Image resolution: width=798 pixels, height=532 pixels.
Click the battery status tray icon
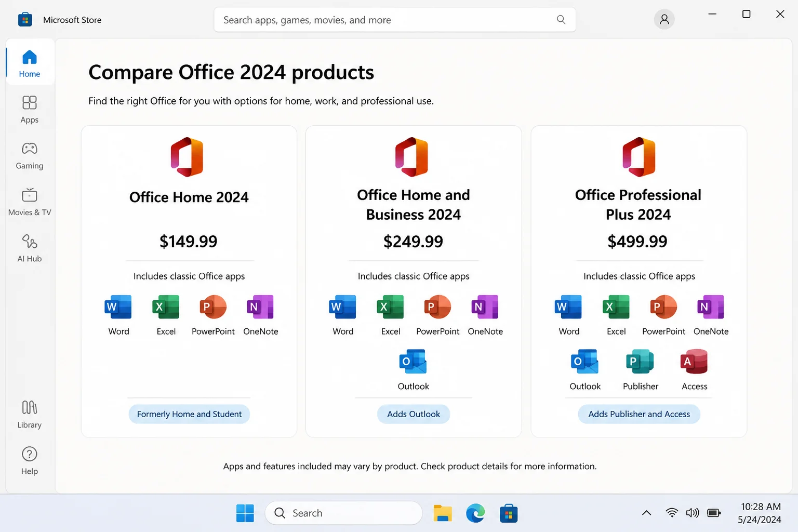coord(714,513)
